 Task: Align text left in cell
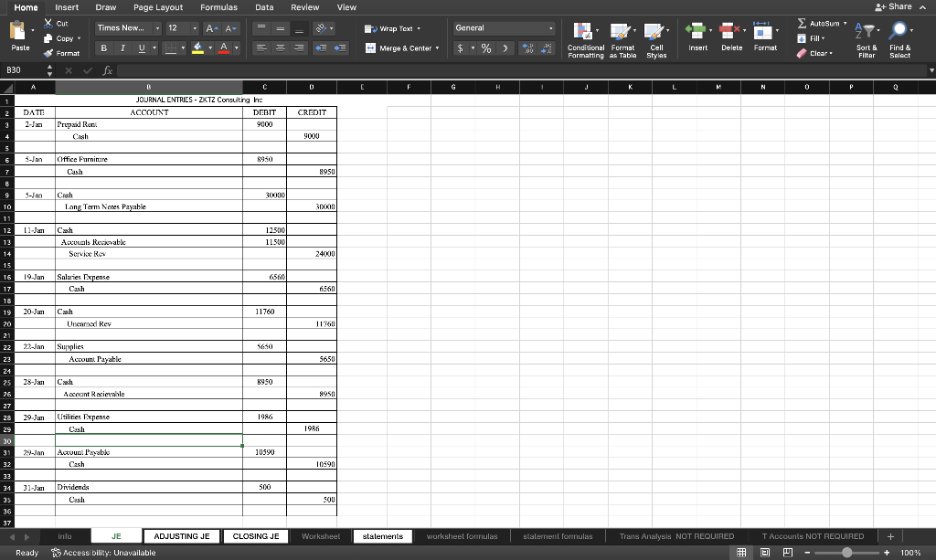(261, 48)
